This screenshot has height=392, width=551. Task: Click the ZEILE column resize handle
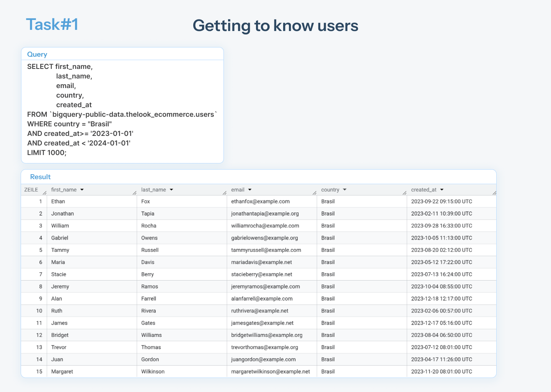45,193
